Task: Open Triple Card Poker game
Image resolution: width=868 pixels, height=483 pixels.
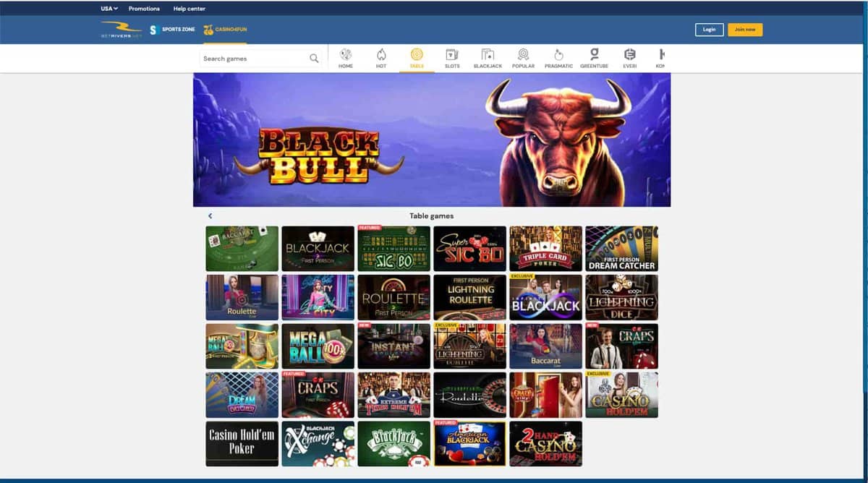Action: 545,249
